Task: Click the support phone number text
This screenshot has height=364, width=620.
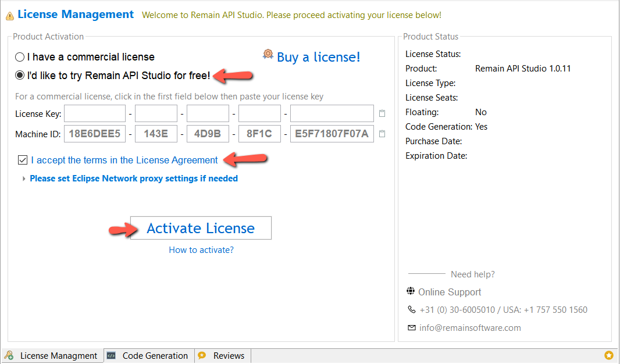Action: [x=503, y=310]
